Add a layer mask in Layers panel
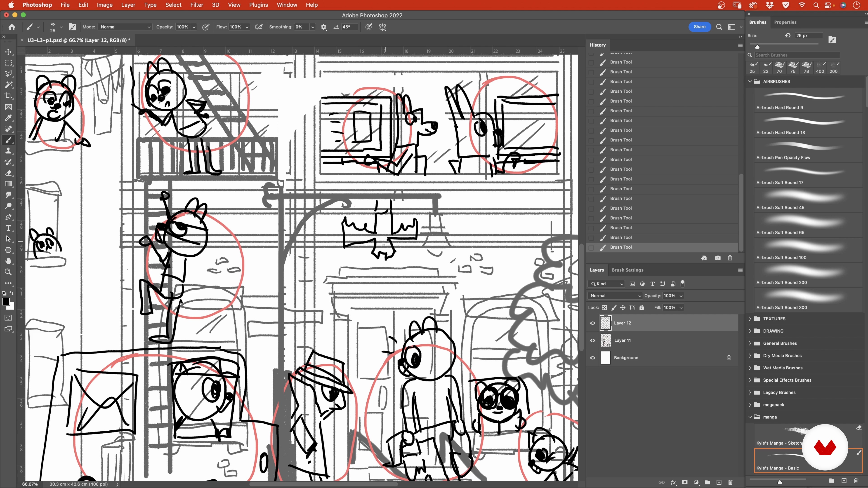Viewport: 868px width, 488px height. click(685, 482)
